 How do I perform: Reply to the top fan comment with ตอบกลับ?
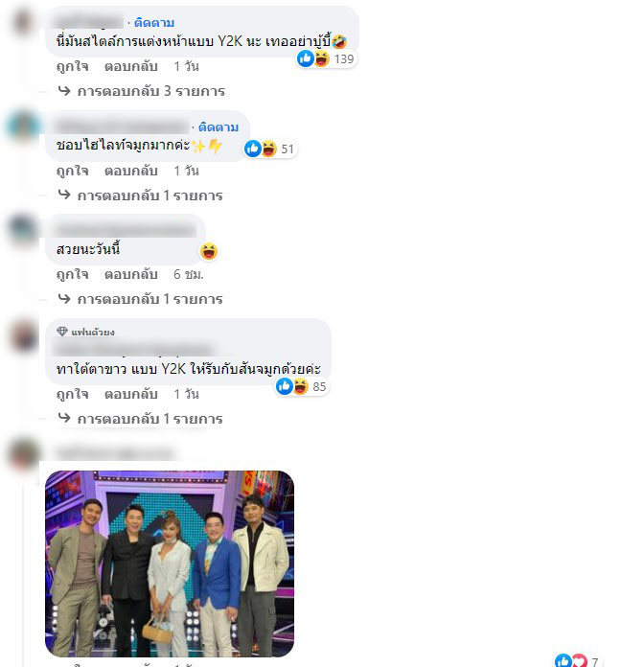(x=131, y=394)
